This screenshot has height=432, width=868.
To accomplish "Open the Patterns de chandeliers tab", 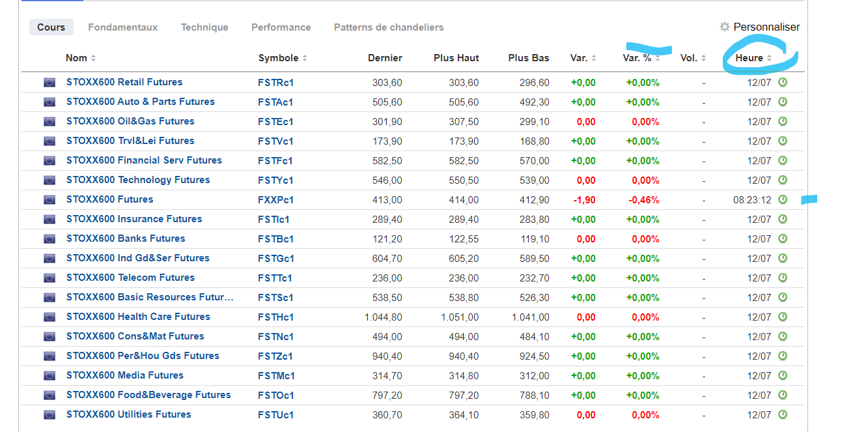I will point(389,27).
